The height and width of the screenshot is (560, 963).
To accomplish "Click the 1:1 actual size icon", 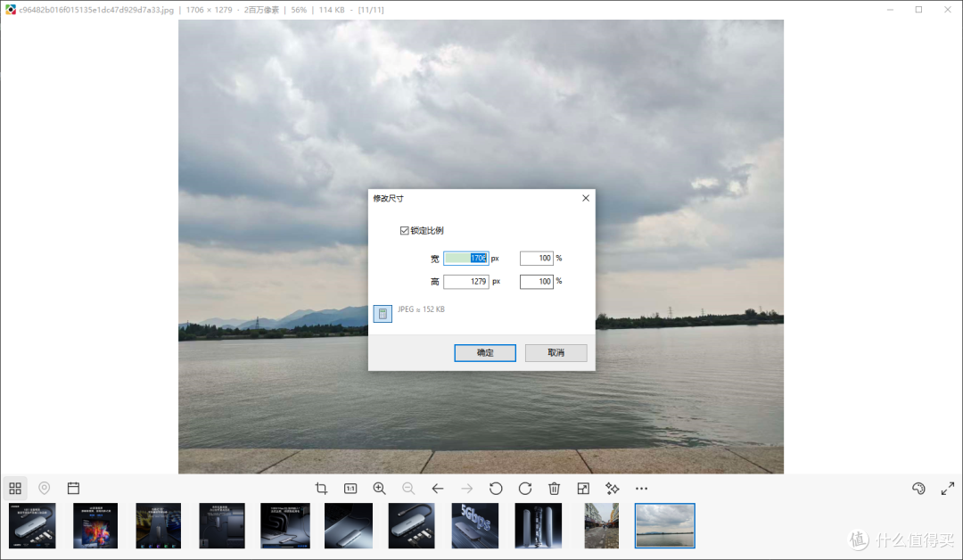I will pos(350,488).
